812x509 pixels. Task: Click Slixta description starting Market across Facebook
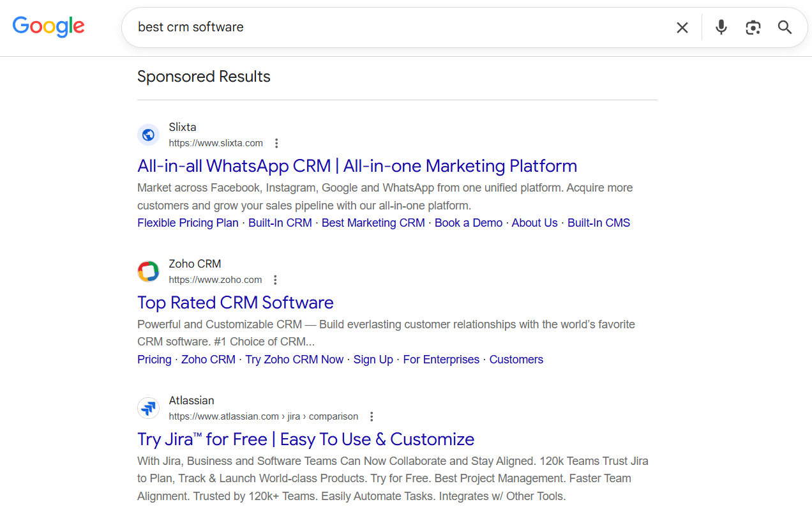click(385, 197)
